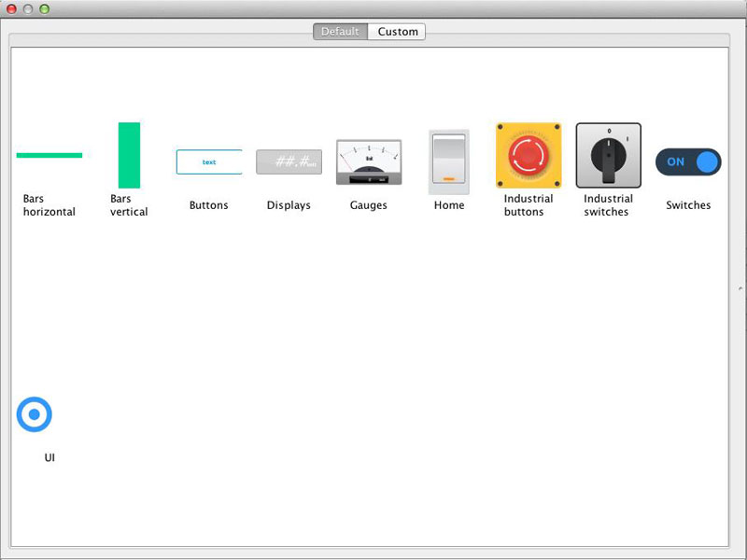The height and width of the screenshot is (560, 747).
Task: Minimize the window with the yellow button
Action: 28,9
